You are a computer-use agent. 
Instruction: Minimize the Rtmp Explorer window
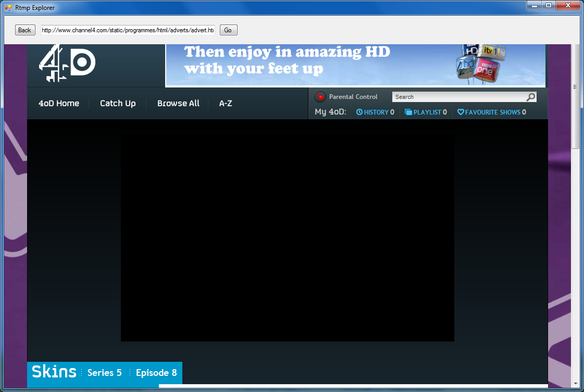point(534,6)
